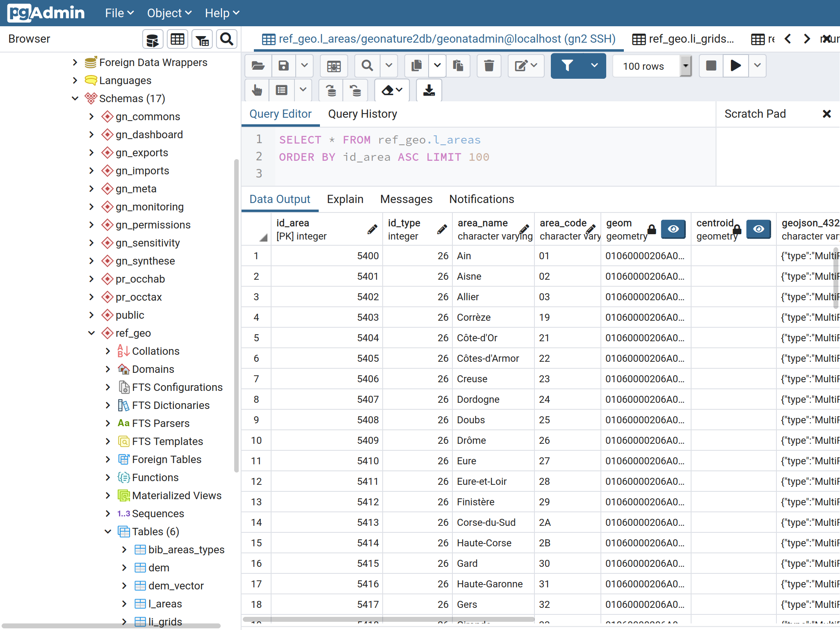Run the query with the Execute play icon
Image resolution: width=840 pixels, height=630 pixels.
[736, 66]
